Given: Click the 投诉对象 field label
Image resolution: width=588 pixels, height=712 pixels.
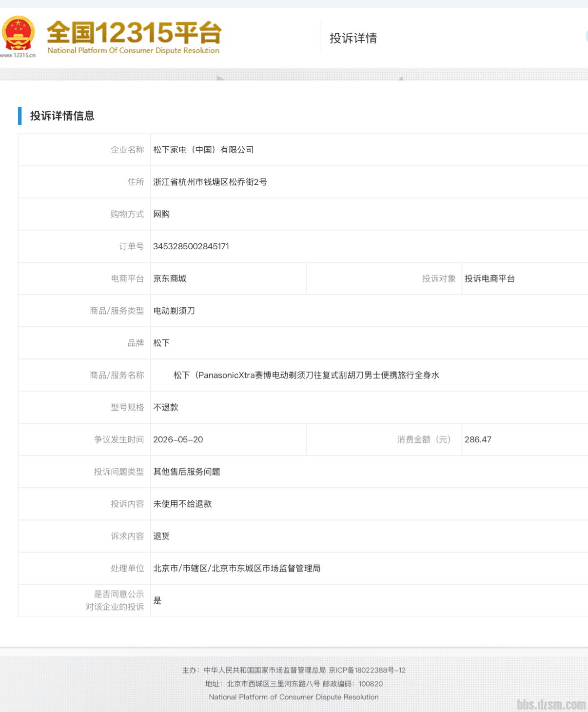Looking at the screenshot, I should pos(439,278).
